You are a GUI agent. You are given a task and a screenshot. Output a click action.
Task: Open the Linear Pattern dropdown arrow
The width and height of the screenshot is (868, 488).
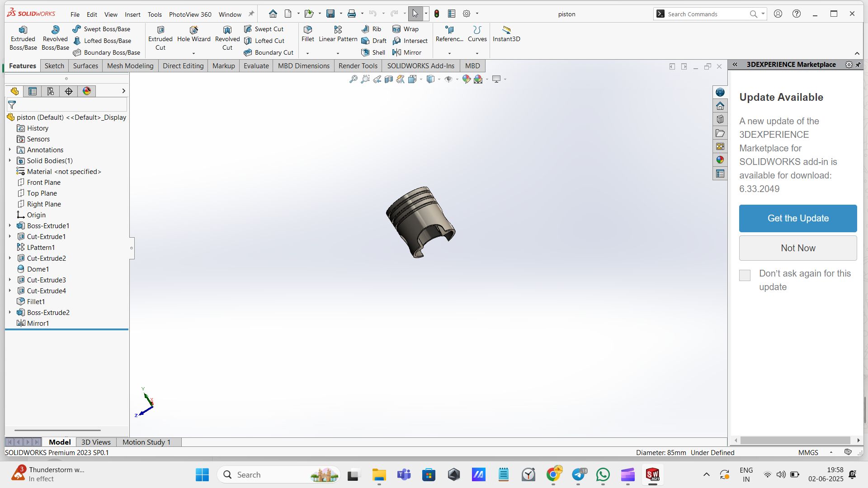point(338,53)
